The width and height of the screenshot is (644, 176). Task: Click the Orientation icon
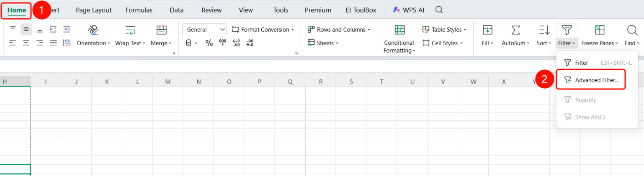pos(93,30)
